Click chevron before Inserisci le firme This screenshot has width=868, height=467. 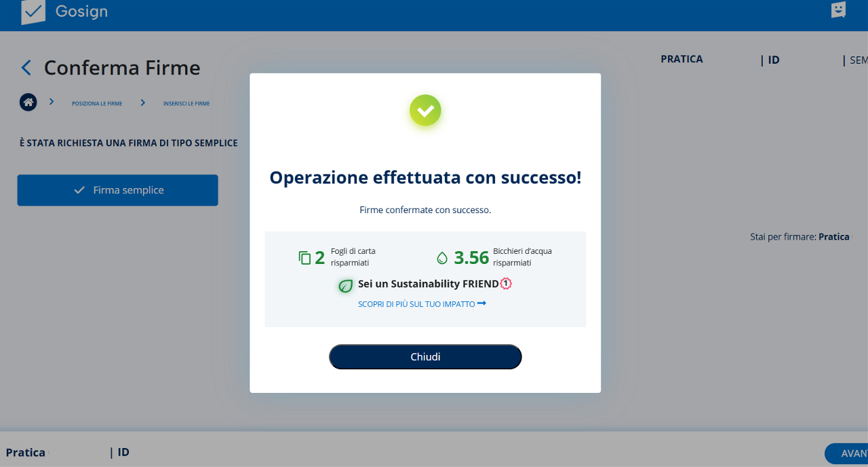pos(143,102)
